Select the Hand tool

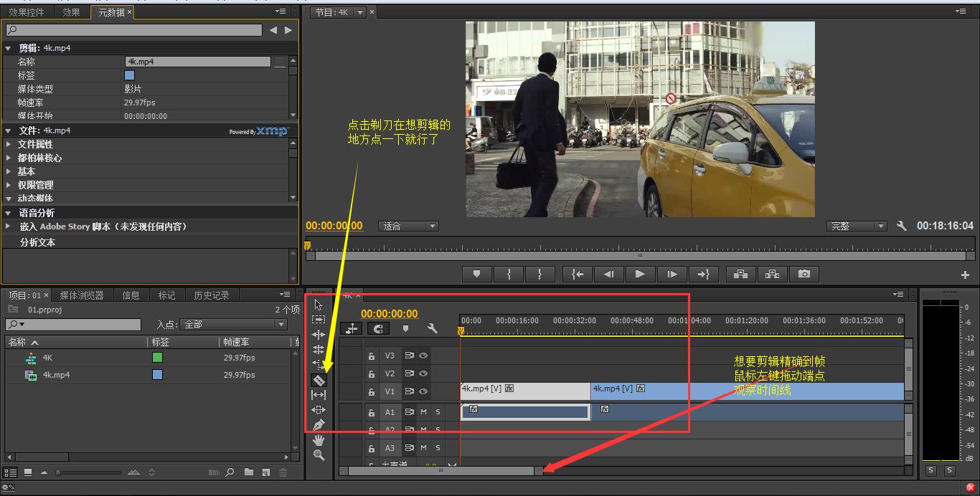pyautogui.click(x=319, y=440)
